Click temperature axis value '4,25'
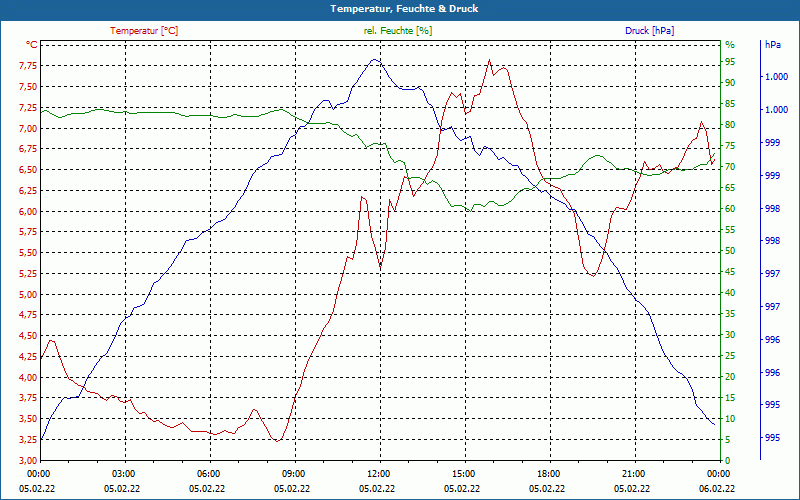Screen dimensions: 800x500 click(28, 357)
